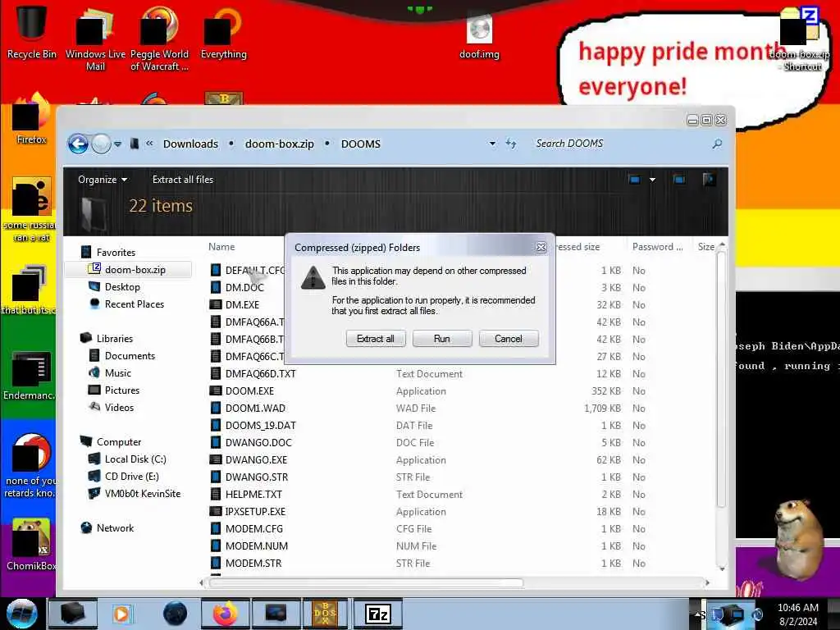Select the DOOM.EXE file
840x630 pixels.
[x=249, y=391]
